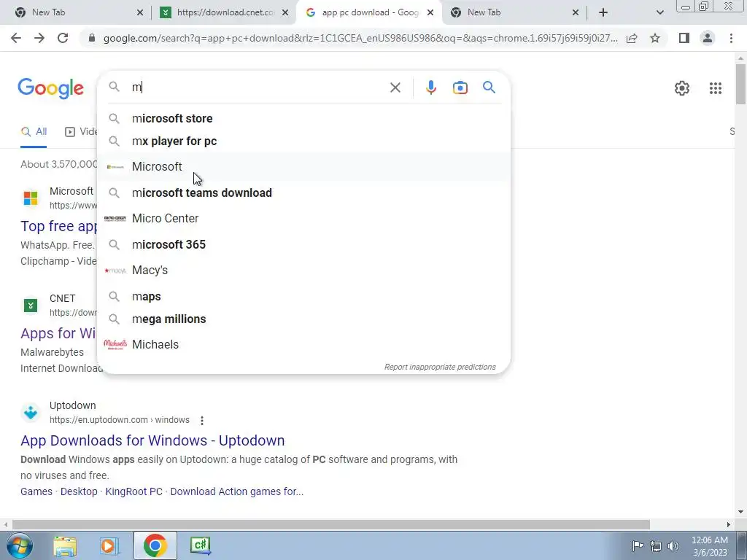This screenshot has height=560, width=747.
Task: Click the vertical page scrollbar thumb
Action: [740, 83]
